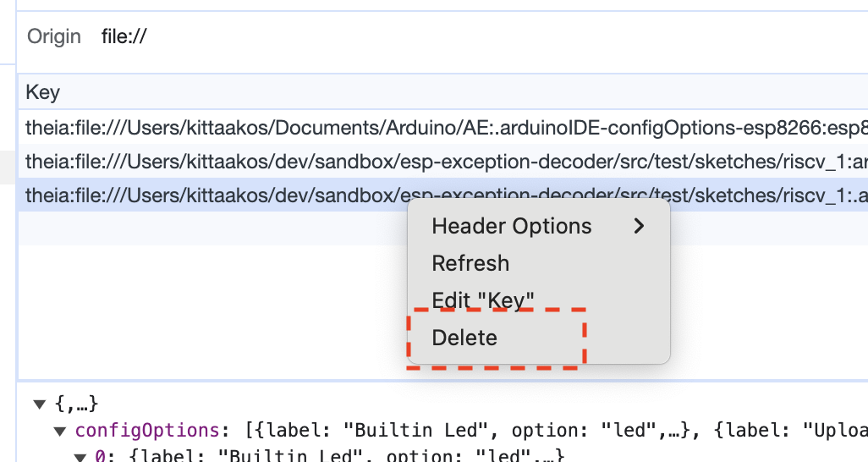Click the empty row below the keys
Screen dimensions: 868x462
(x=212, y=228)
